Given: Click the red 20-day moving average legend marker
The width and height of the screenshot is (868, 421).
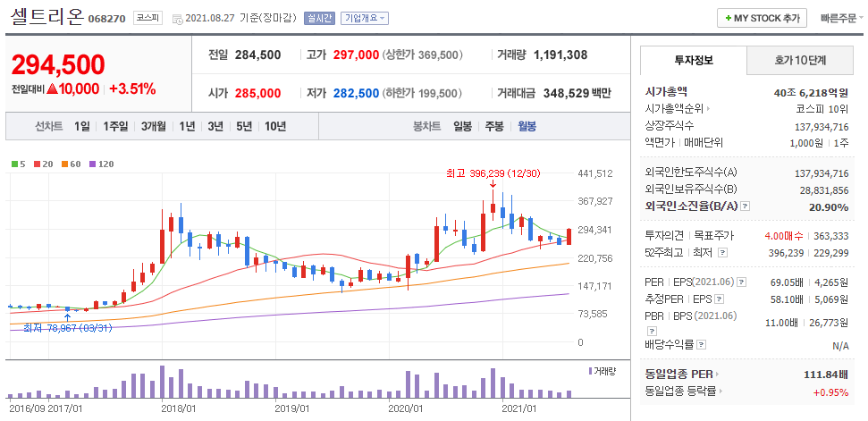Looking at the screenshot, I should click(37, 164).
